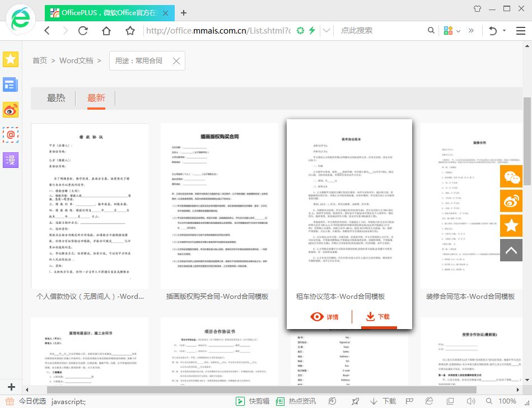The height and width of the screenshot is (408, 532).
Task: Open the Weibo icon in left sidebar
Action: tap(11, 110)
